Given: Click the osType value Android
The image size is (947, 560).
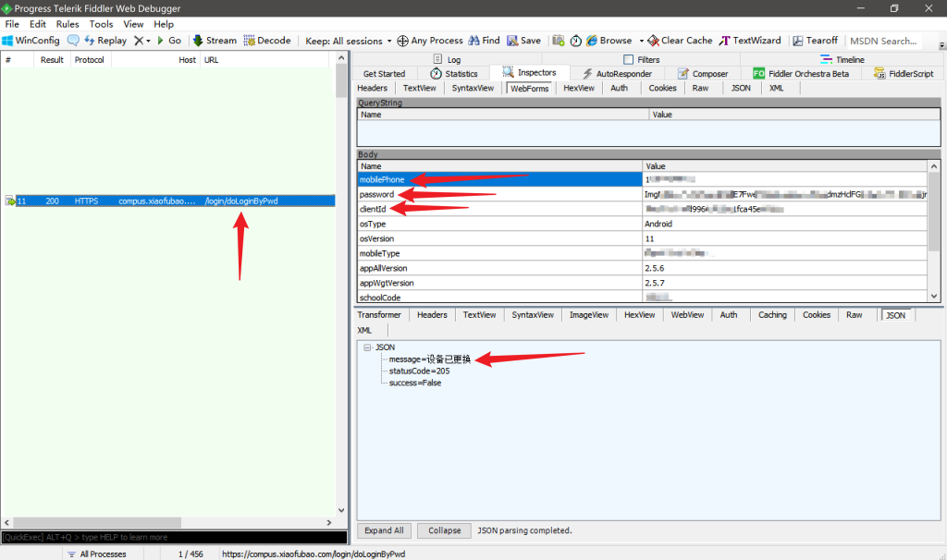Looking at the screenshot, I should [x=658, y=224].
